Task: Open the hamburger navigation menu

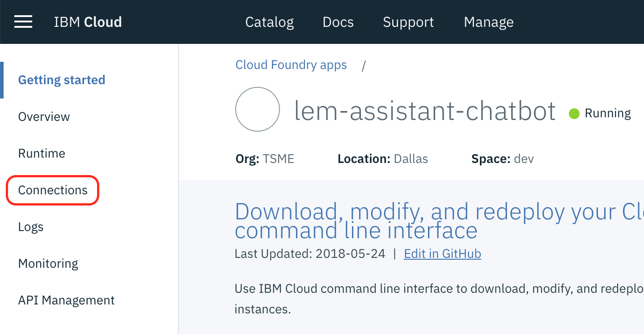Action: click(x=23, y=22)
